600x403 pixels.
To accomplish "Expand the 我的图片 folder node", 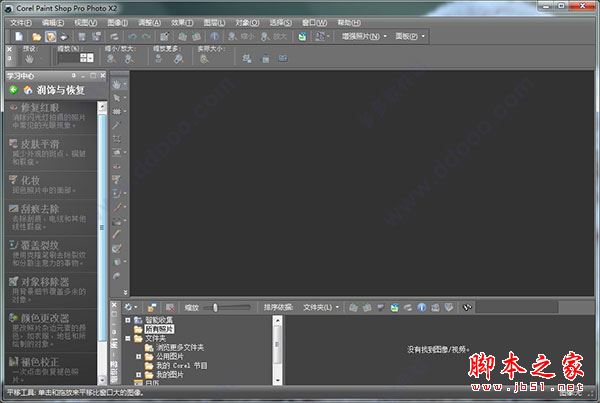I will pyautogui.click(x=139, y=375).
